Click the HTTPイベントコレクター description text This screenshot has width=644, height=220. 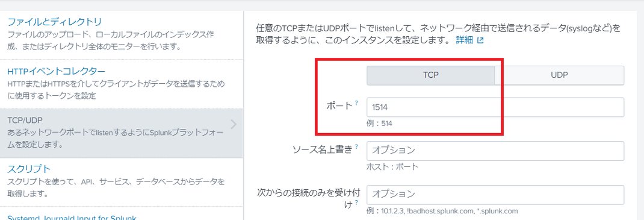[116, 90]
